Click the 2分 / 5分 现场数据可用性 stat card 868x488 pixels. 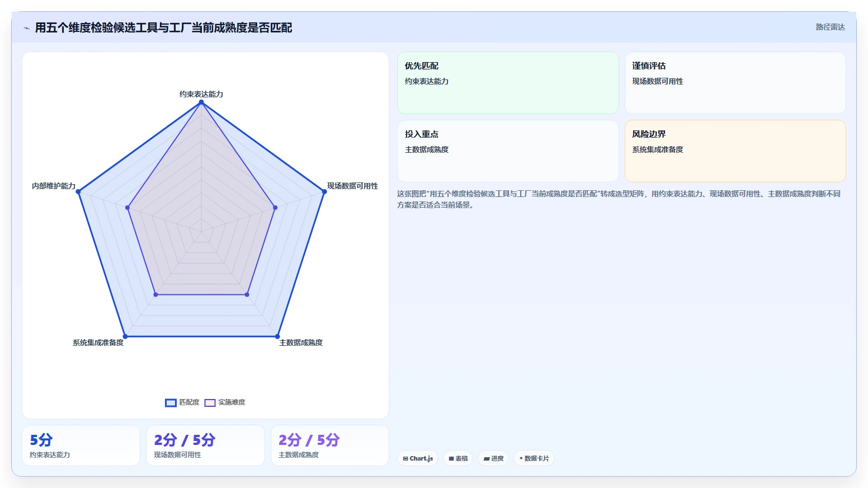click(x=205, y=445)
